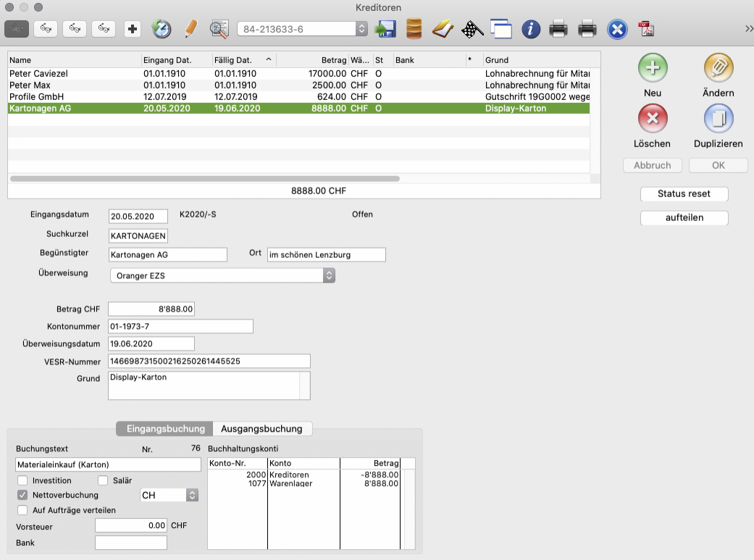The height and width of the screenshot is (560, 754).
Task: Click the orange pencil toolbar icon
Action: click(190, 29)
